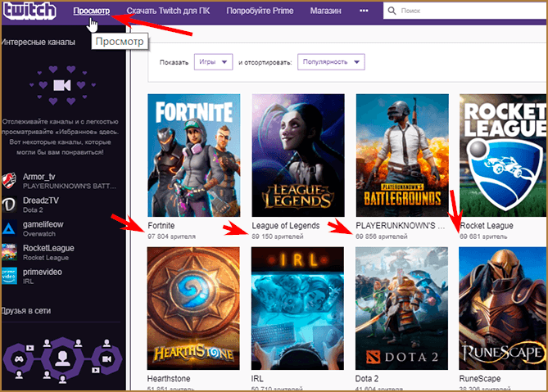Expand the Игры show dropdown
548x392 pixels.
tap(213, 61)
